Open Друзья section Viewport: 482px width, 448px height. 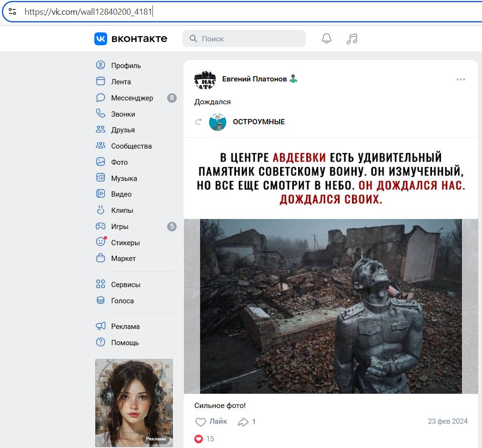[x=122, y=130]
